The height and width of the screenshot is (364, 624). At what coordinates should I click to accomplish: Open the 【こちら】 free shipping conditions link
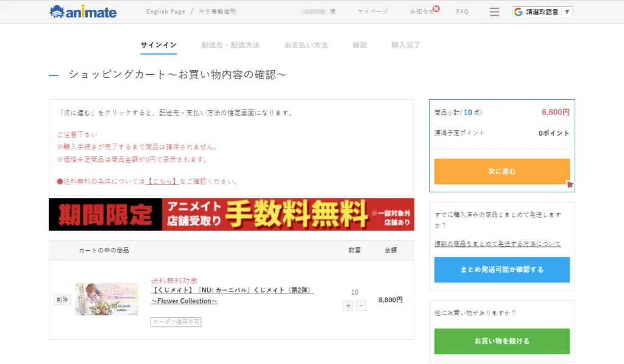tap(162, 181)
